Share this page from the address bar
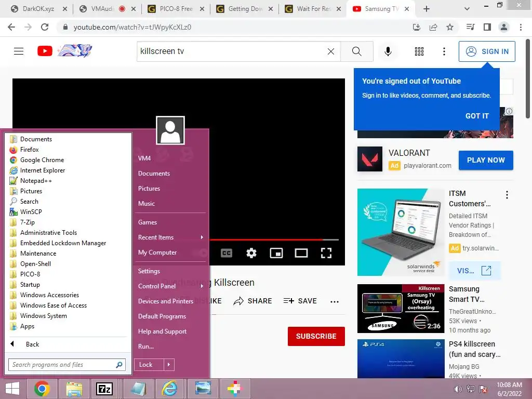Screen dimensions: 532x399 (x=433, y=27)
